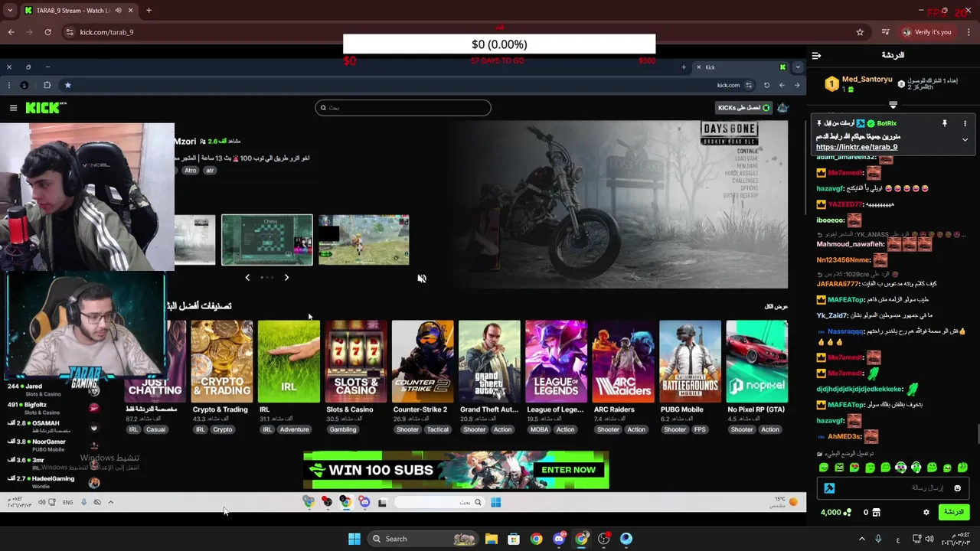The width and height of the screenshot is (980, 551).
Task: Collapse the chat panel with the arrow icon
Action: (x=816, y=55)
